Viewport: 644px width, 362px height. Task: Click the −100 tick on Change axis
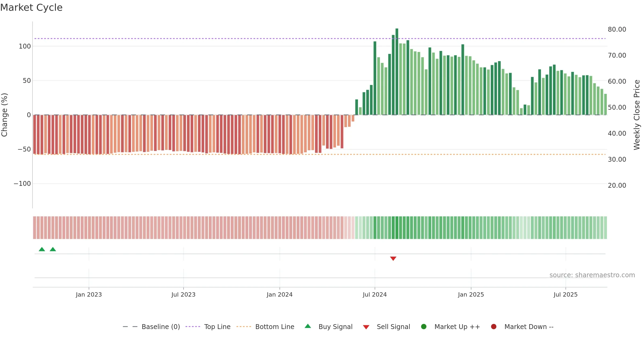click(x=22, y=184)
